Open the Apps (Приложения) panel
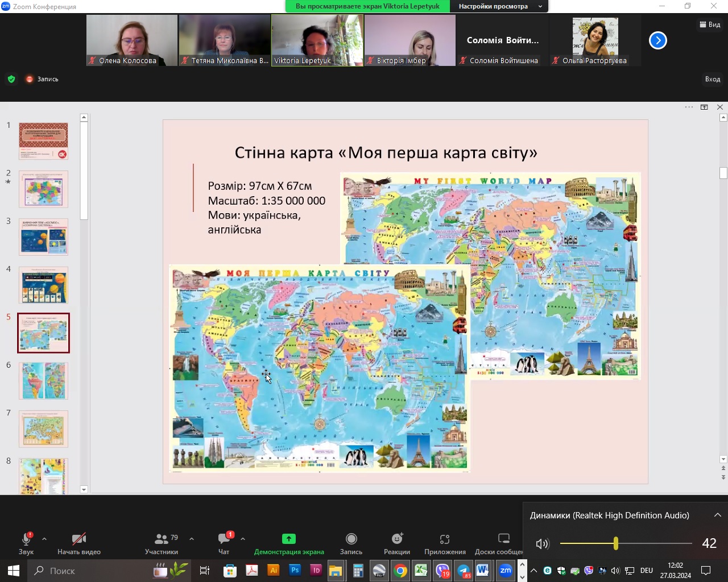 tap(445, 543)
